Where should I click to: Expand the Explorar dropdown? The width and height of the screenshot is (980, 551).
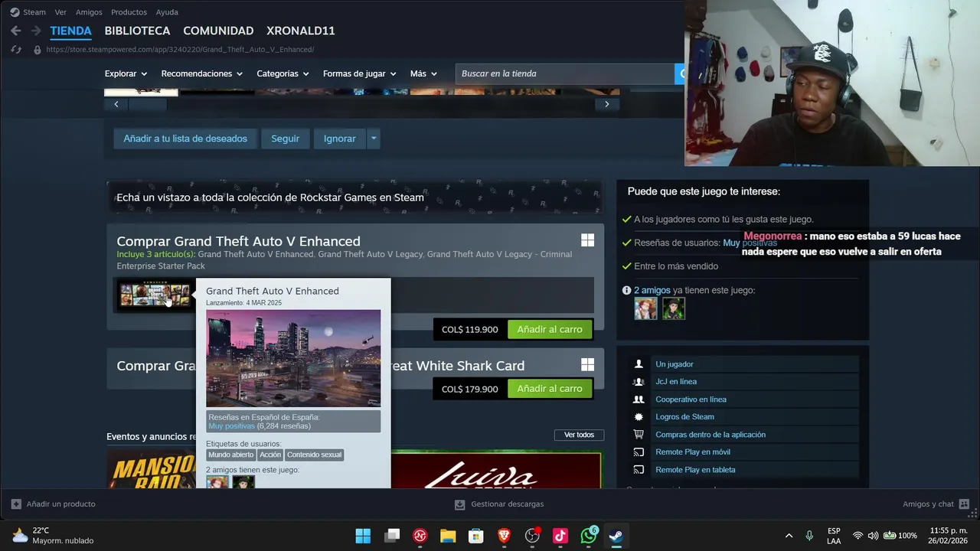click(126, 73)
